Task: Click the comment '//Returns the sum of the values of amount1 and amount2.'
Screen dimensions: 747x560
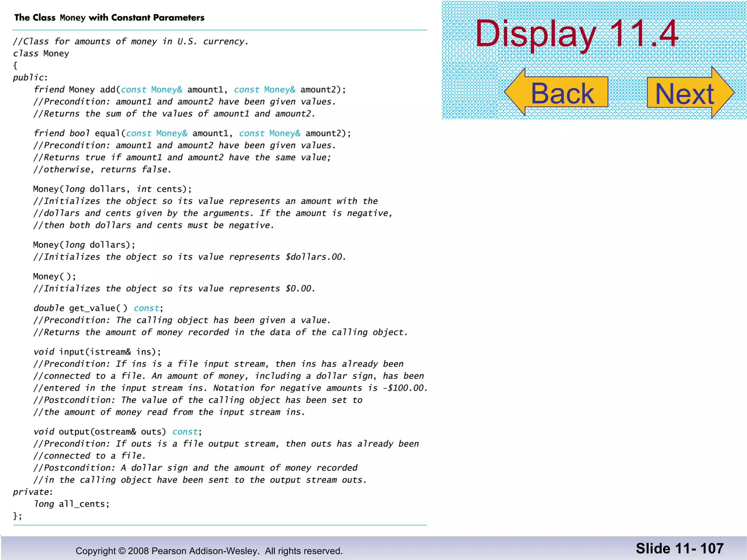Action: [174, 114]
